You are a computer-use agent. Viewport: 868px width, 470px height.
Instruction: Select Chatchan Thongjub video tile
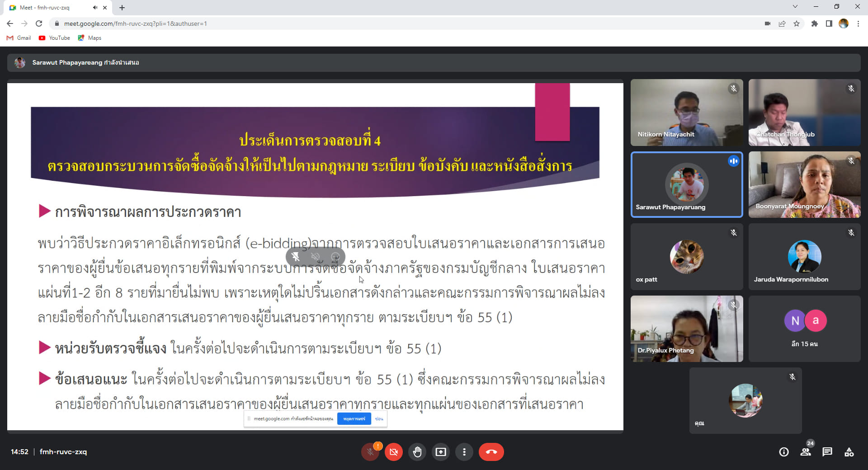coord(804,113)
